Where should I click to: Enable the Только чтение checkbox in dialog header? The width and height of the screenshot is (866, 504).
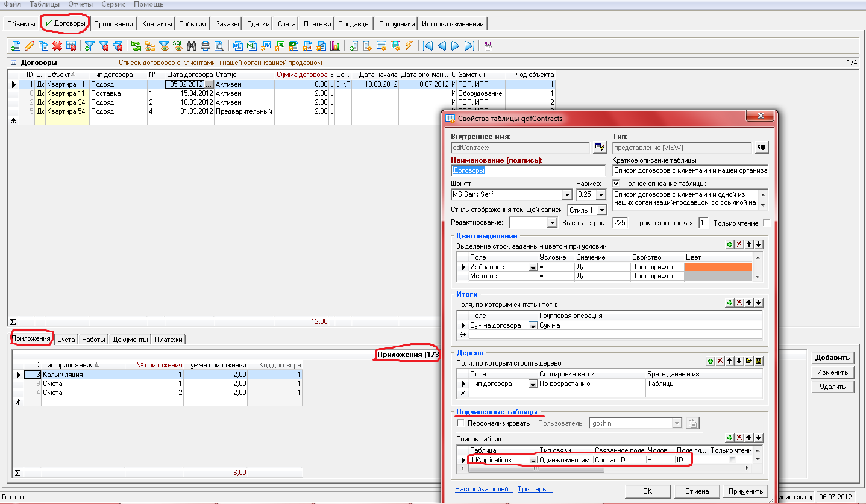767,223
